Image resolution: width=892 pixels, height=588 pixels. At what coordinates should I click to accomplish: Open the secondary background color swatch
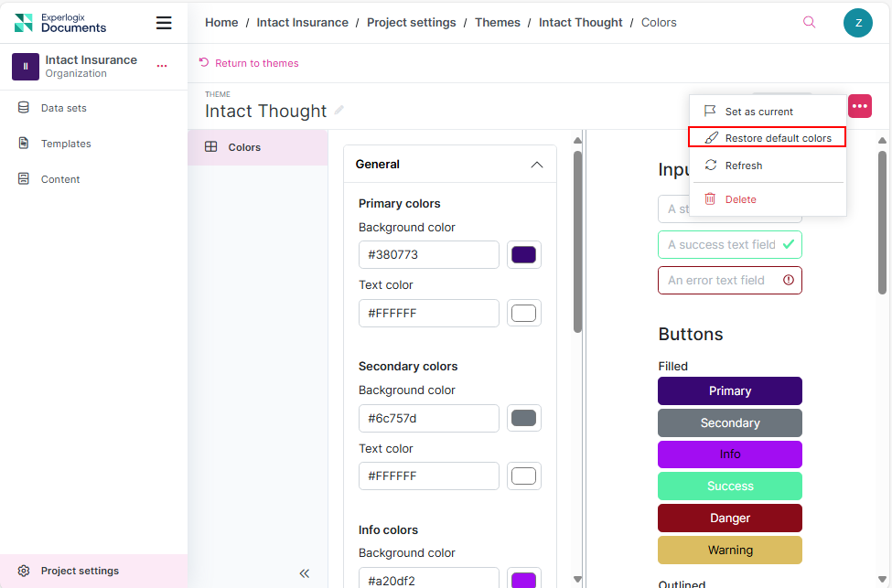523,419
